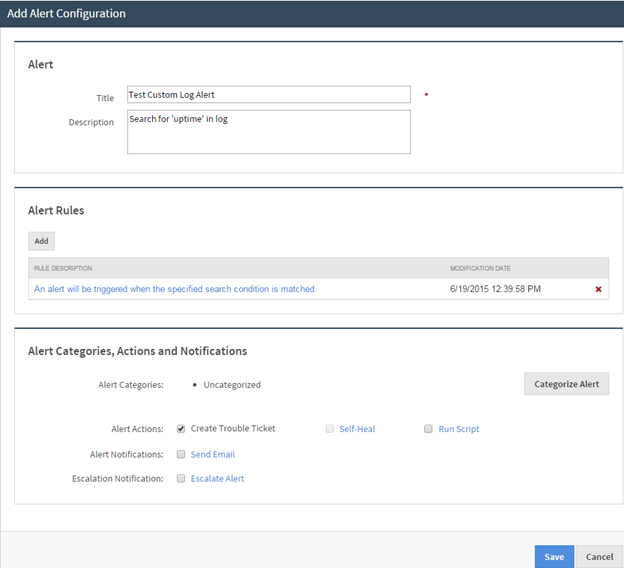
Task: Open the Run Script link
Action: point(459,429)
